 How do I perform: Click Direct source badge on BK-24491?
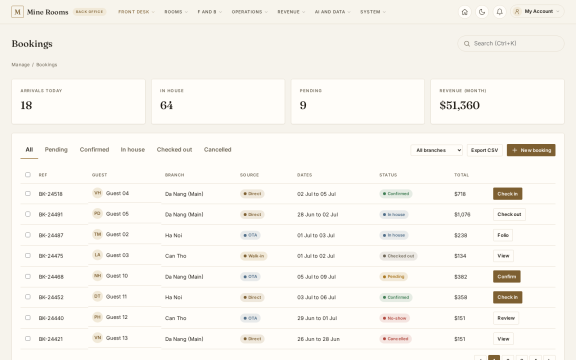(252, 215)
